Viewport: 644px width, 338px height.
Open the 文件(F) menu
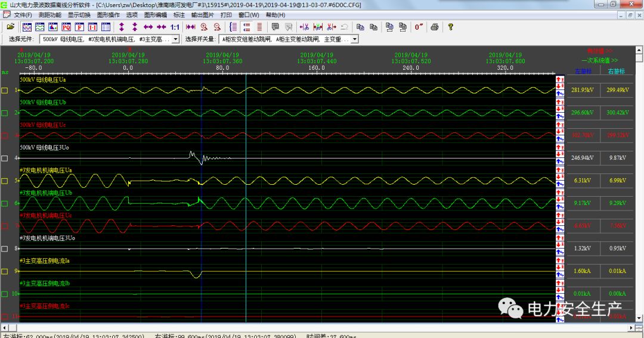click(23, 15)
